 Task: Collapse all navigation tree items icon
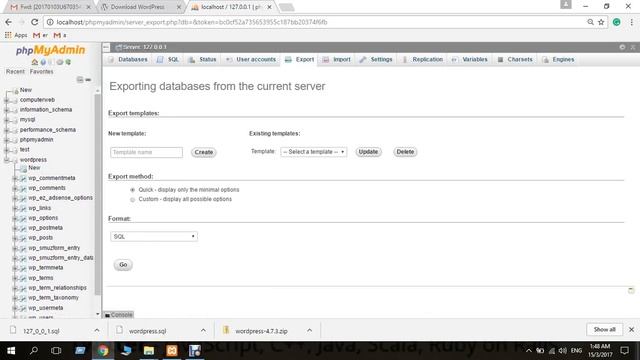click(x=80, y=80)
